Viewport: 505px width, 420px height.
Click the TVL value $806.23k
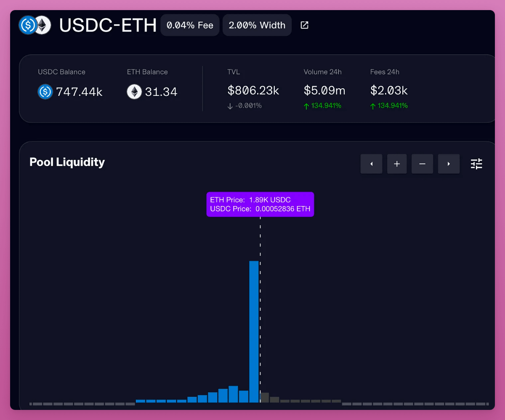click(x=253, y=90)
